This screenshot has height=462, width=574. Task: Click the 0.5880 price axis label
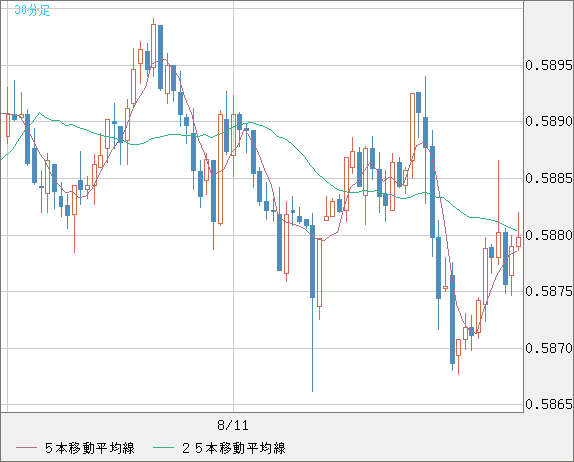pyautogui.click(x=549, y=235)
